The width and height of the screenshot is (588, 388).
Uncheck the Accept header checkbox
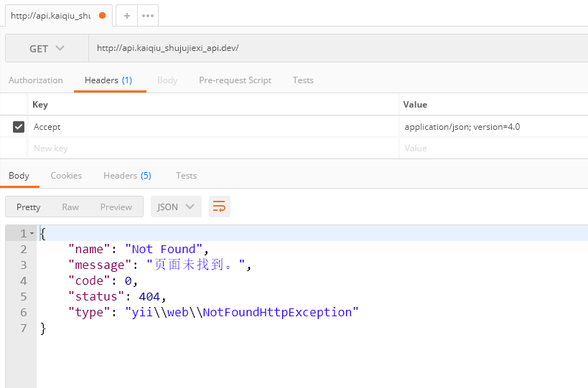click(19, 127)
